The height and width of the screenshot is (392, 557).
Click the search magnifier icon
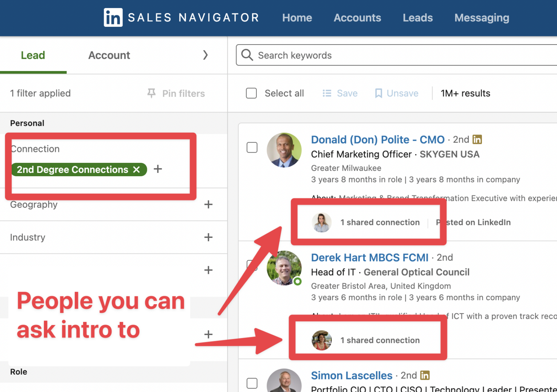tap(247, 55)
